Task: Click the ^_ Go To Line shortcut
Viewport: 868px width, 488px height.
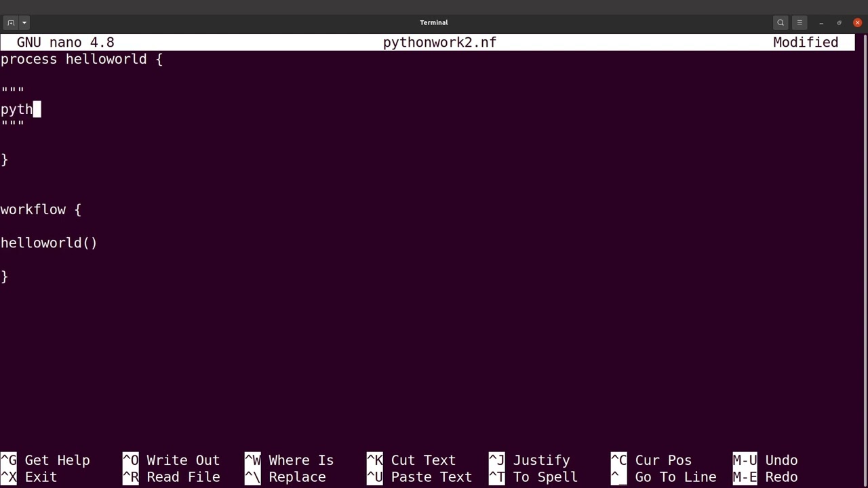Action: (663, 477)
